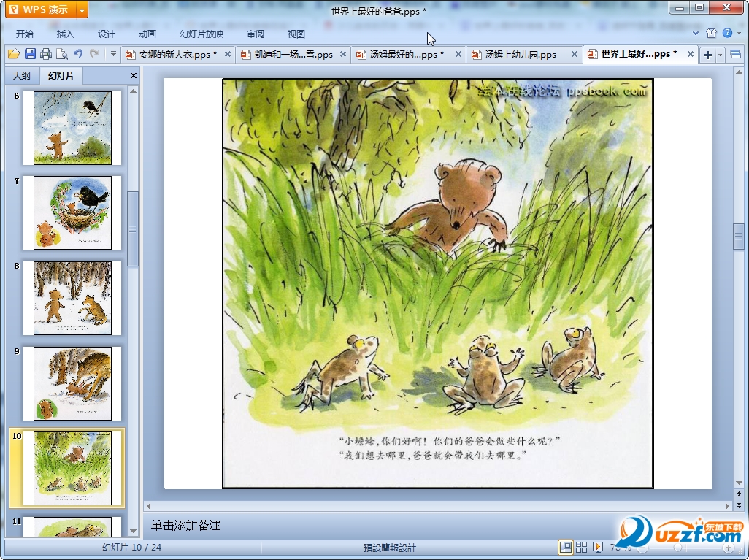749x560 pixels.
Task: Close the slide thumbnail pane
Action: click(x=134, y=75)
